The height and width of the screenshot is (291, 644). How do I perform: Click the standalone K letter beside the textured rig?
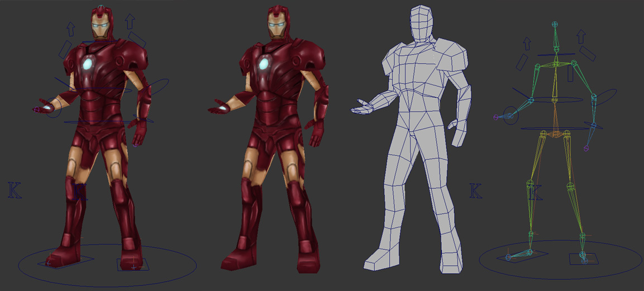click(x=15, y=190)
